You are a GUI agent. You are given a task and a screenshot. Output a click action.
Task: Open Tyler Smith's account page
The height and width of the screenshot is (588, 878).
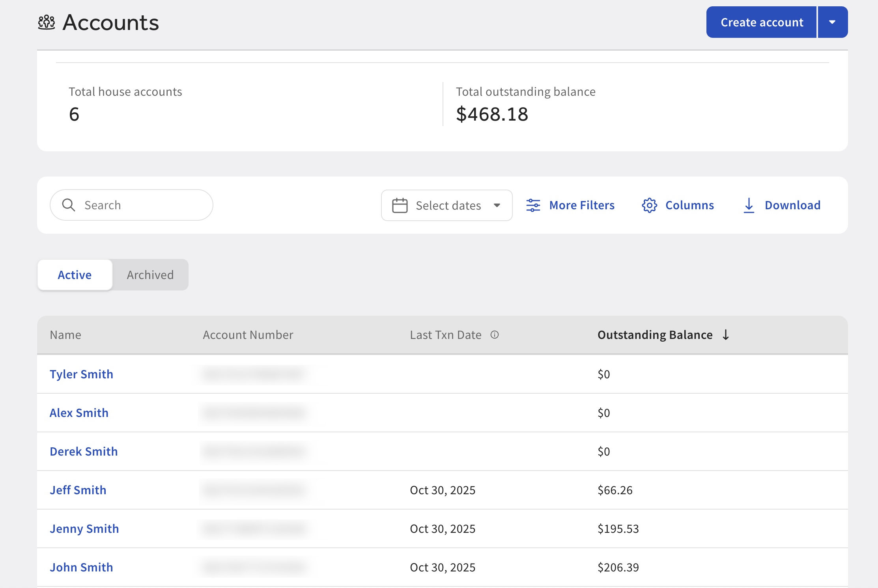coord(82,374)
